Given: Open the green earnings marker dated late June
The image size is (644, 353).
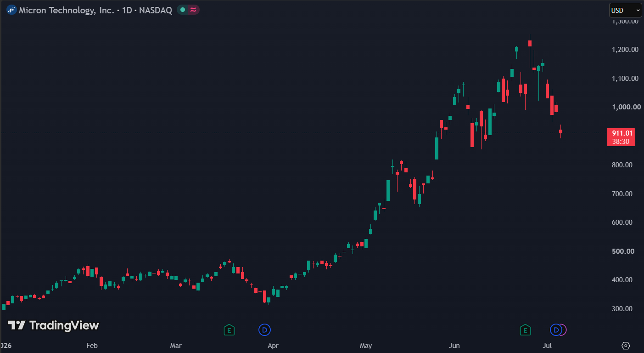Looking at the screenshot, I should click(x=525, y=330).
